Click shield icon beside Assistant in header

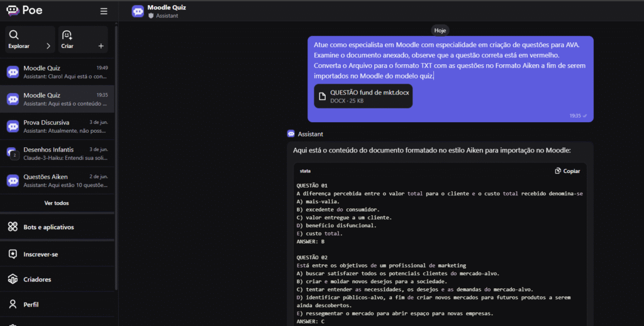click(x=151, y=16)
